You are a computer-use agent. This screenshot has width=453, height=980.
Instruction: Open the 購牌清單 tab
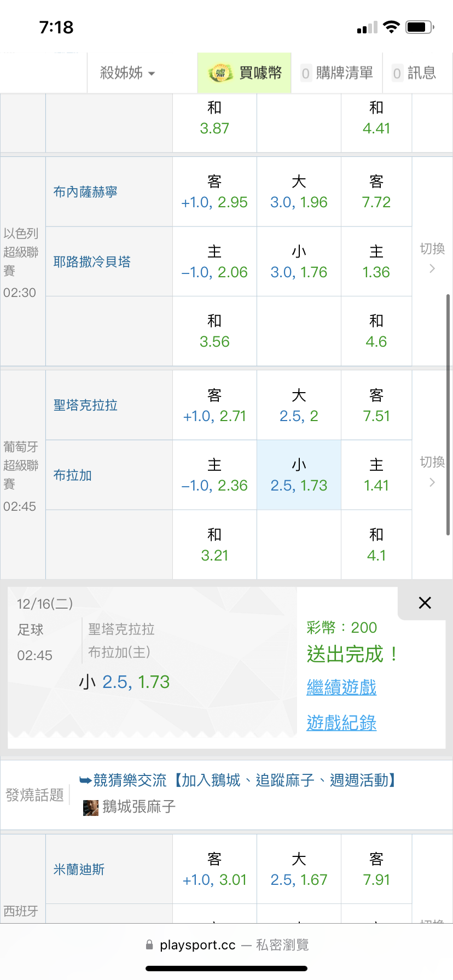point(337,73)
